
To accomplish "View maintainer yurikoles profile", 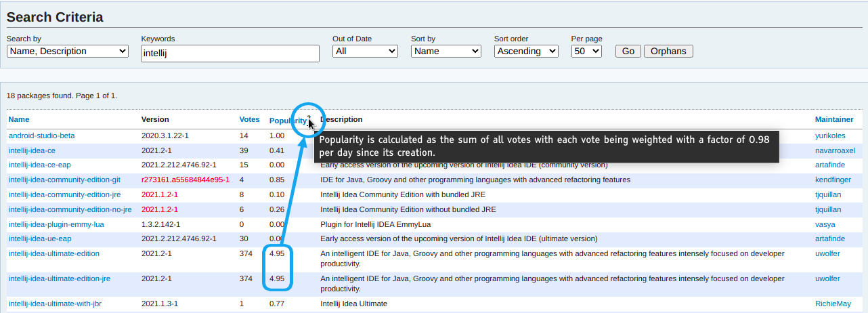I will point(830,135).
